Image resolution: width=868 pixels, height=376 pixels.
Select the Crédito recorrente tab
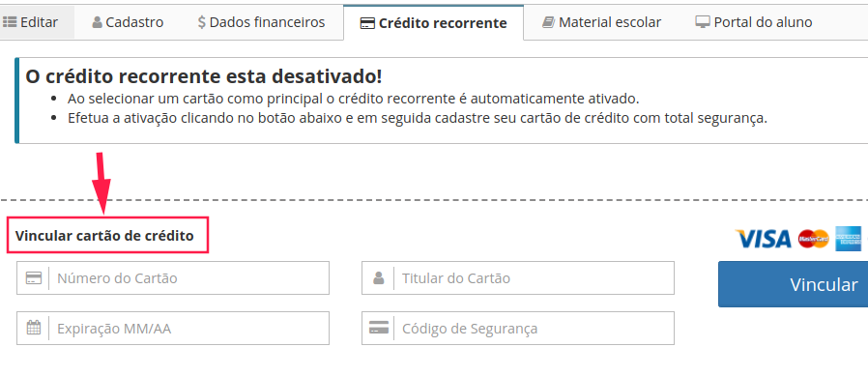pos(433,22)
